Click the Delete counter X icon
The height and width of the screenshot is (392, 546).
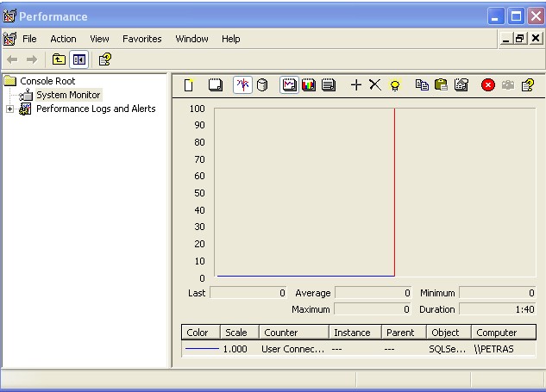coord(375,85)
